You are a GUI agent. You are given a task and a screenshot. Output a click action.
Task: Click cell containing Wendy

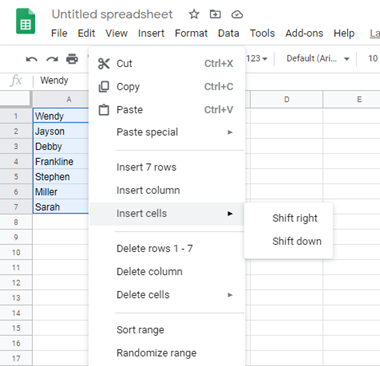coord(61,116)
